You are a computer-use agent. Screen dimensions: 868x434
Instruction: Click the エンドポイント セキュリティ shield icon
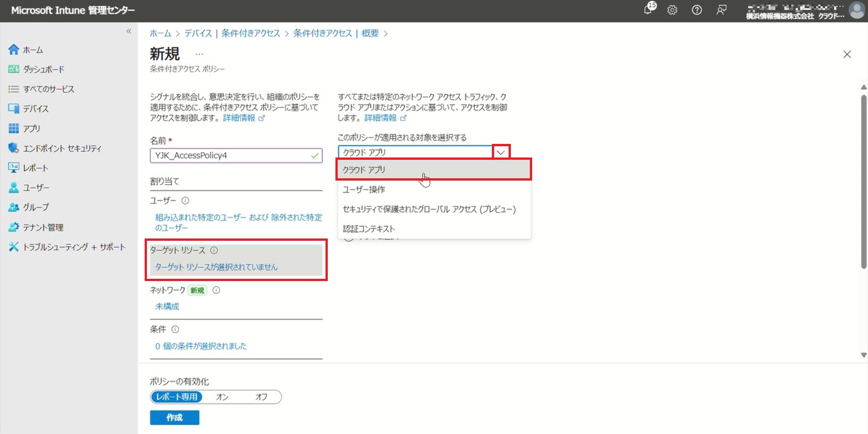point(14,148)
